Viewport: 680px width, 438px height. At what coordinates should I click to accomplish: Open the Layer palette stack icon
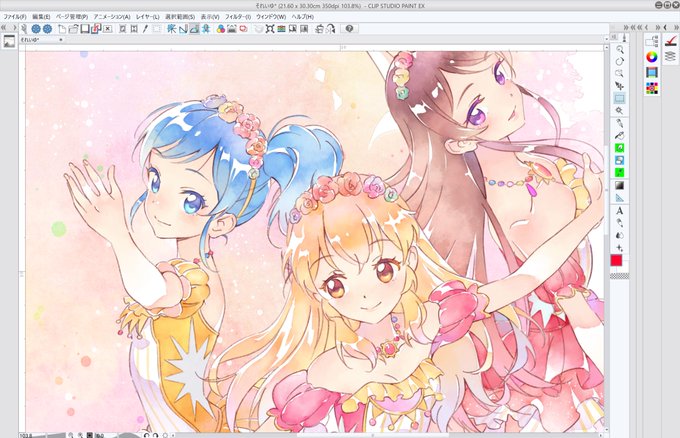tap(670, 56)
